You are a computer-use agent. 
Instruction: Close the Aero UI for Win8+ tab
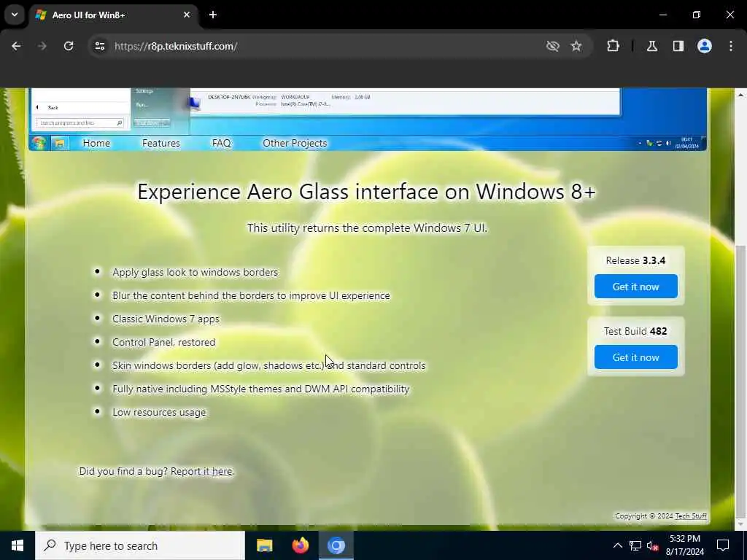click(187, 15)
